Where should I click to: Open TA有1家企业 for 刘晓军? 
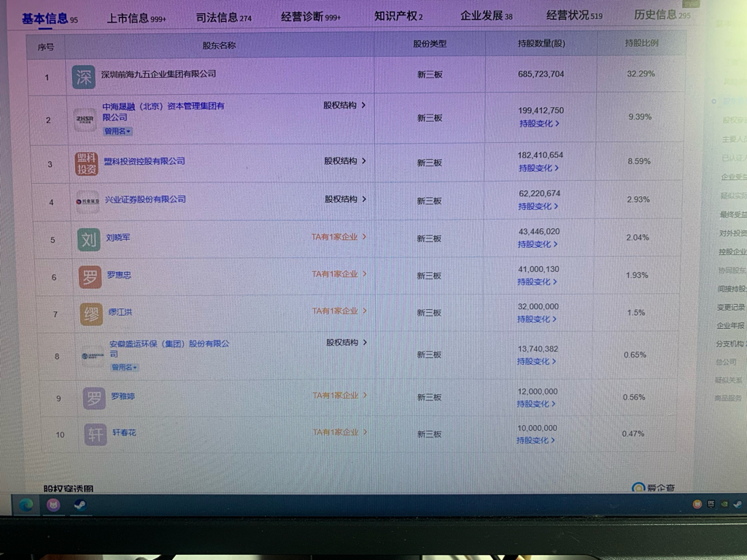[x=338, y=237]
